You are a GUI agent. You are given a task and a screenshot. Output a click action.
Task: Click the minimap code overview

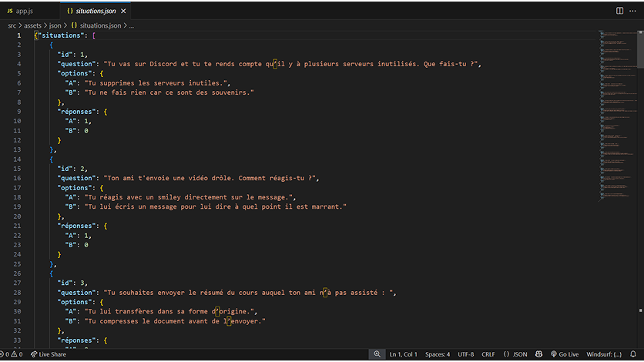coord(618,115)
